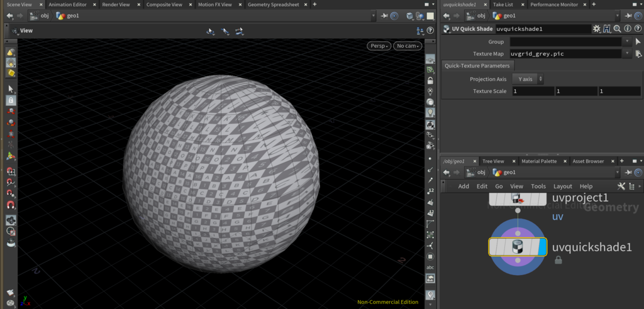Click the group selection arrow beside Group field
The height and width of the screenshot is (309, 644).
tap(638, 42)
